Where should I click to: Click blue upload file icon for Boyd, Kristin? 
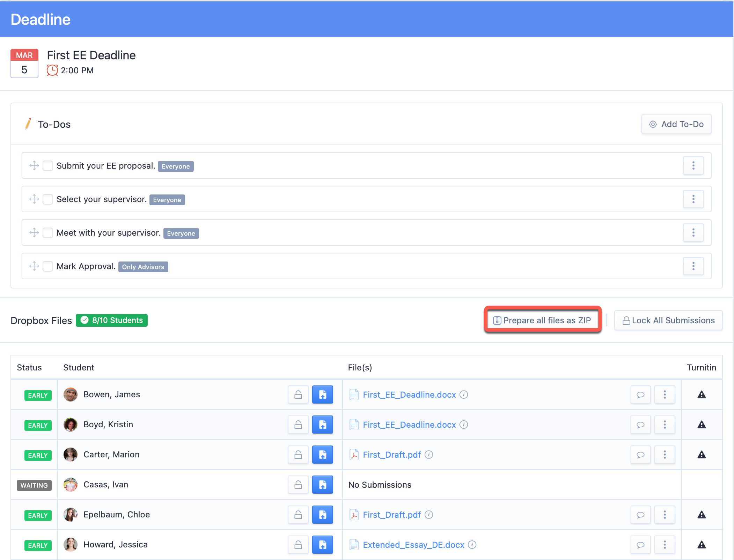click(x=323, y=425)
